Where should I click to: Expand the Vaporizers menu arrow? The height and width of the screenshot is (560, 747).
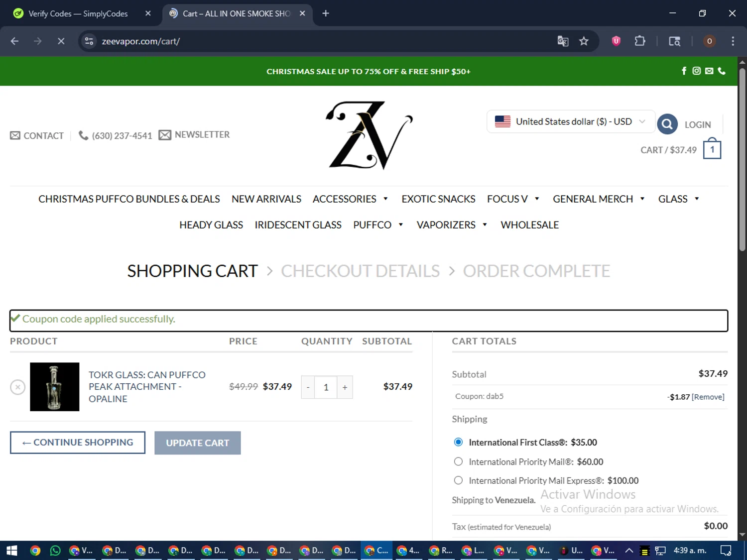tap(485, 224)
